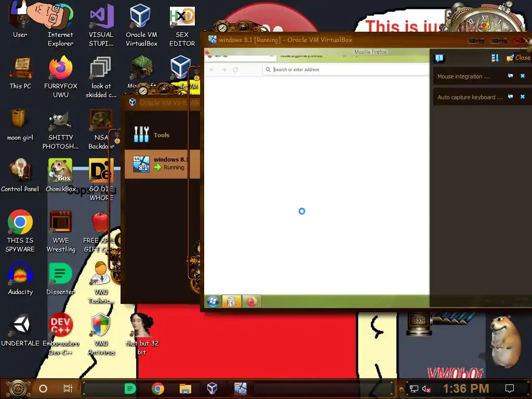532x399 pixels.
Task: Select the windows 8.1 Running VM entry
Action: coord(162,164)
